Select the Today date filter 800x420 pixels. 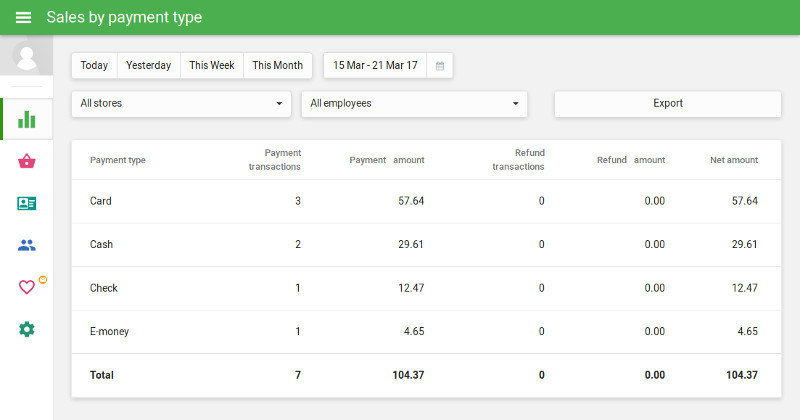(94, 66)
